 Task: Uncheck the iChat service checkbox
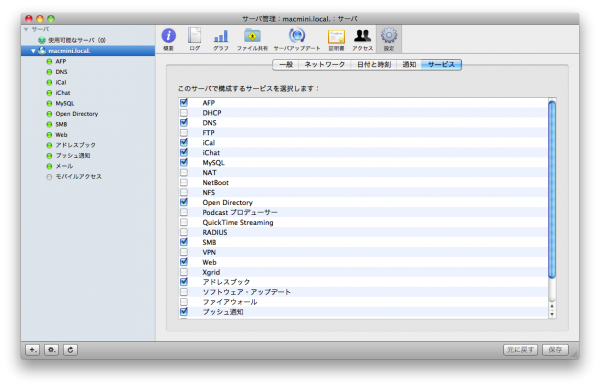184,152
